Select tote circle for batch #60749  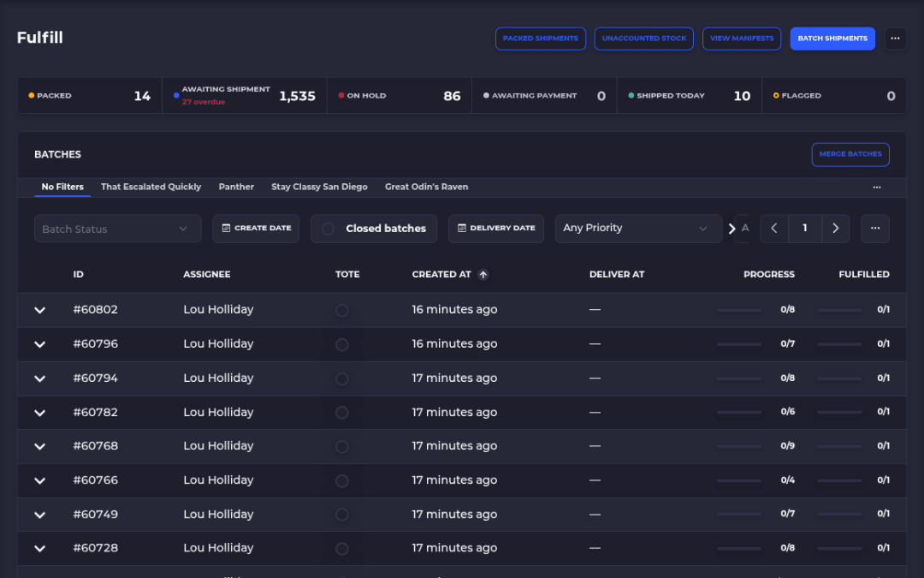pyautogui.click(x=341, y=515)
